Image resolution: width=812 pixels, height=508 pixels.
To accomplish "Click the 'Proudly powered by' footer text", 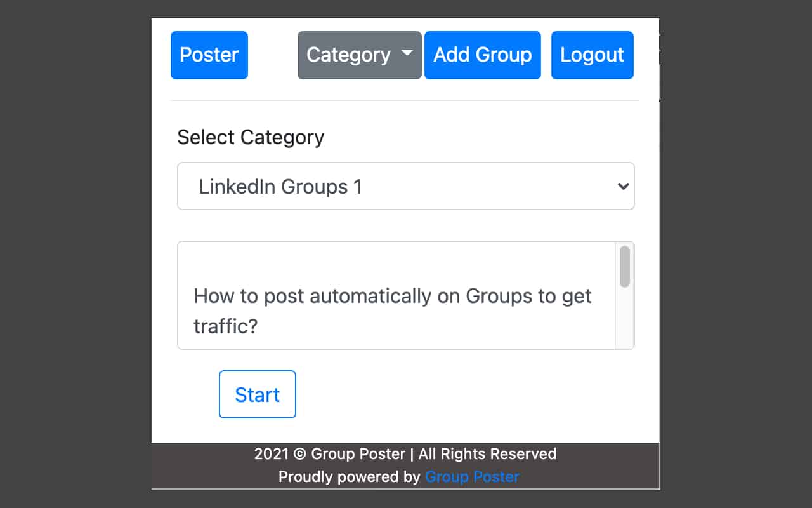I will (x=349, y=476).
